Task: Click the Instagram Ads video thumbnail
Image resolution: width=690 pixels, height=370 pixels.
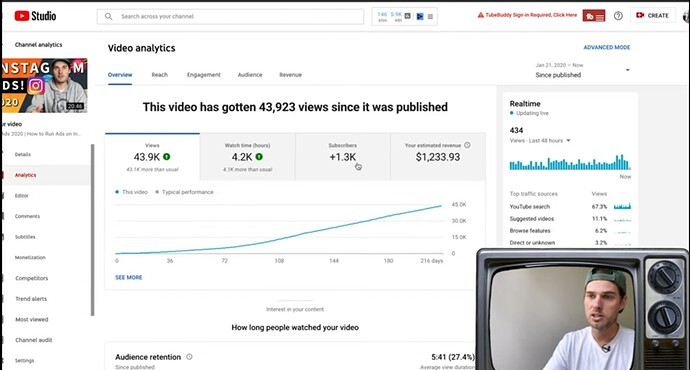Action: [44, 85]
